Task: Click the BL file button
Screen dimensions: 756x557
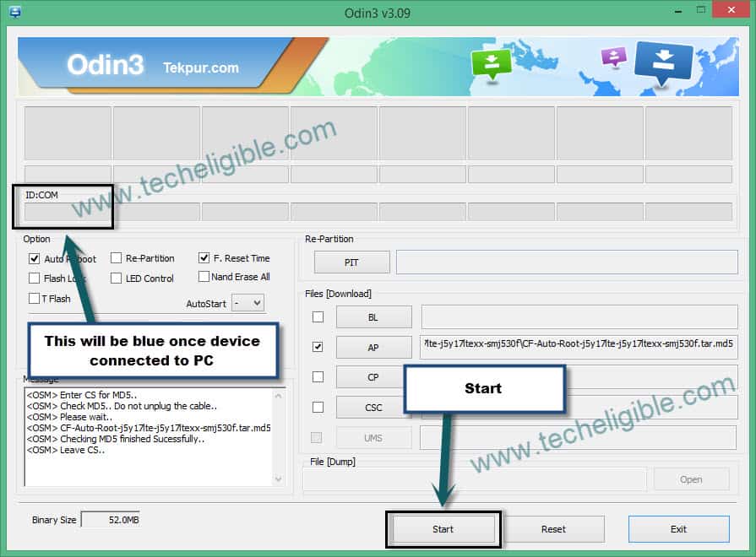Action: tap(373, 317)
